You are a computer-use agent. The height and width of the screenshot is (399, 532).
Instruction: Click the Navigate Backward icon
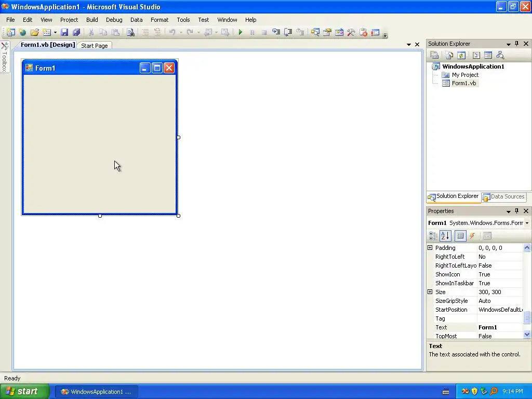[208, 32]
